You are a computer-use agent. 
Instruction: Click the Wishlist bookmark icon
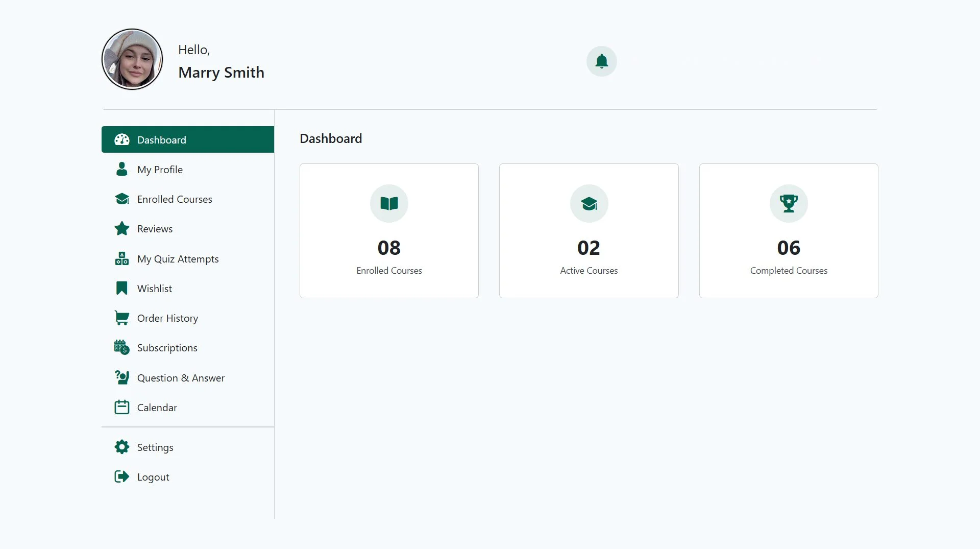pyautogui.click(x=122, y=288)
